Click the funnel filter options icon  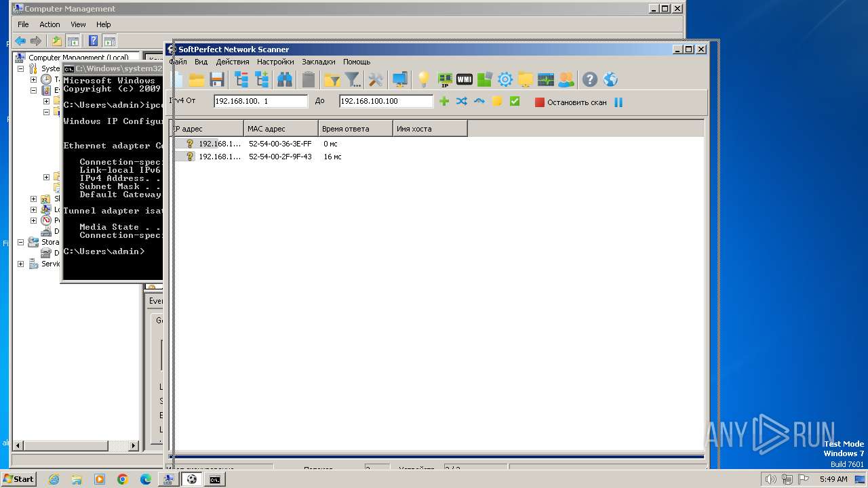(x=353, y=80)
